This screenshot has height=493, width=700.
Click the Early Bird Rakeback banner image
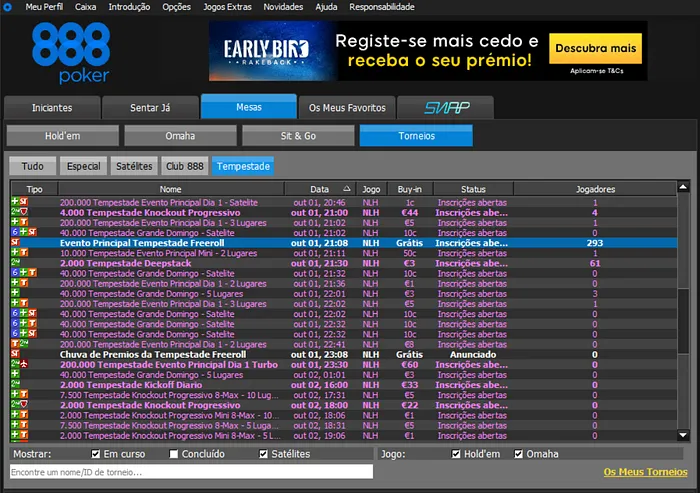click(x=428, y=51)
